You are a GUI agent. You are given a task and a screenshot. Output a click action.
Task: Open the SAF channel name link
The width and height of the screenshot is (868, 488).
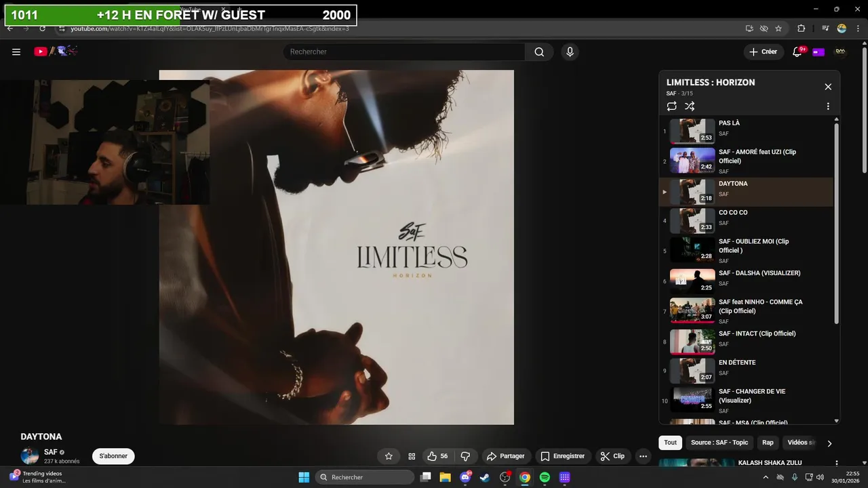(51, 452)
